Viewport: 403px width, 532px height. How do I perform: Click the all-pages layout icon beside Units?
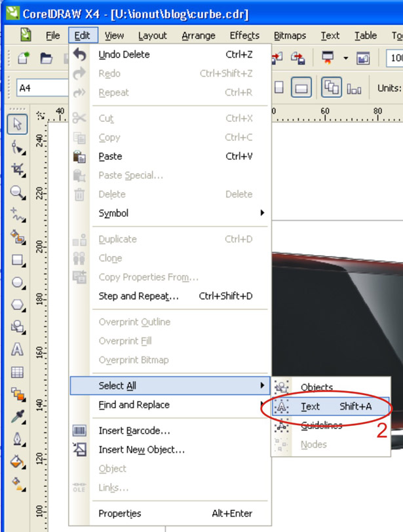click(x=354, y=89)
